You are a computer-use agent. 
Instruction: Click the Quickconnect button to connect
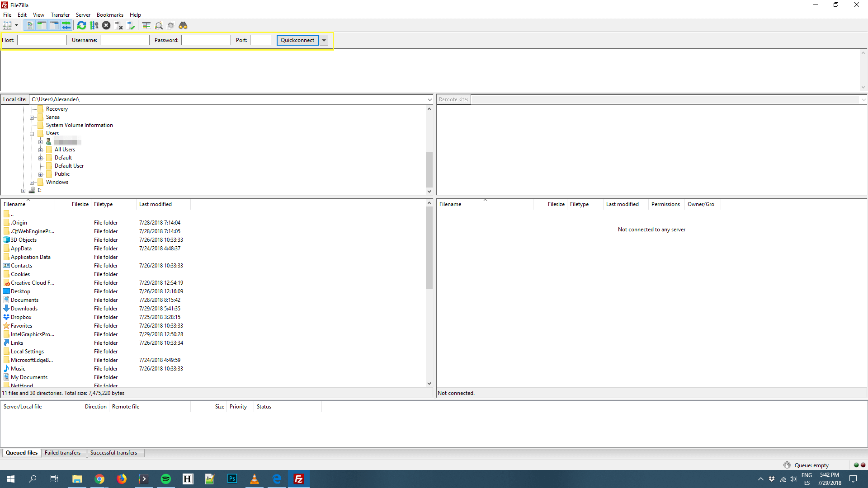[296, 40]
